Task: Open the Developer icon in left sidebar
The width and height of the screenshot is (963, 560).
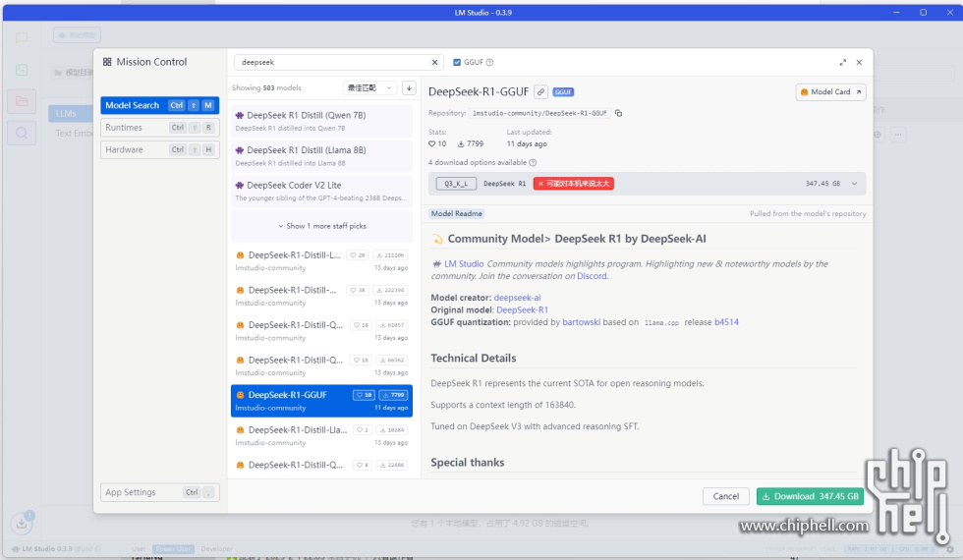Action: click(22, 70)
